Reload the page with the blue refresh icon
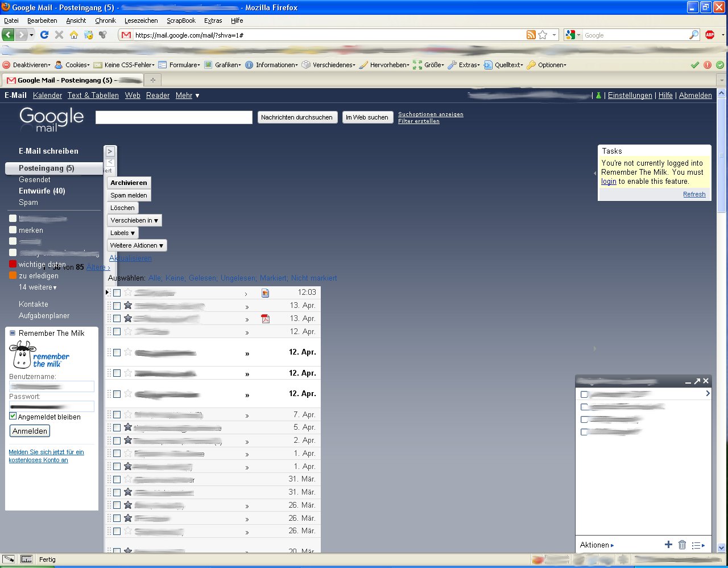Viewport: 728px width, 568px height. click(44, 35)
